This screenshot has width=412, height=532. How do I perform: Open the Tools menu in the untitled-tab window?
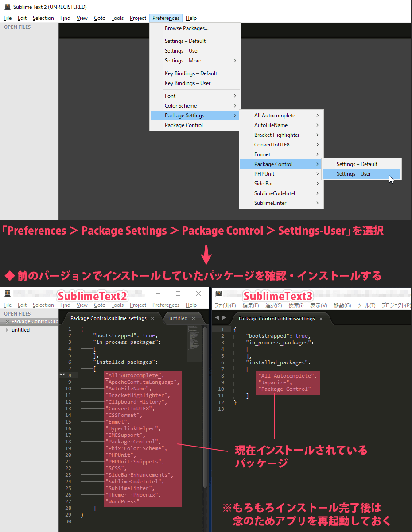click(117, 305)
